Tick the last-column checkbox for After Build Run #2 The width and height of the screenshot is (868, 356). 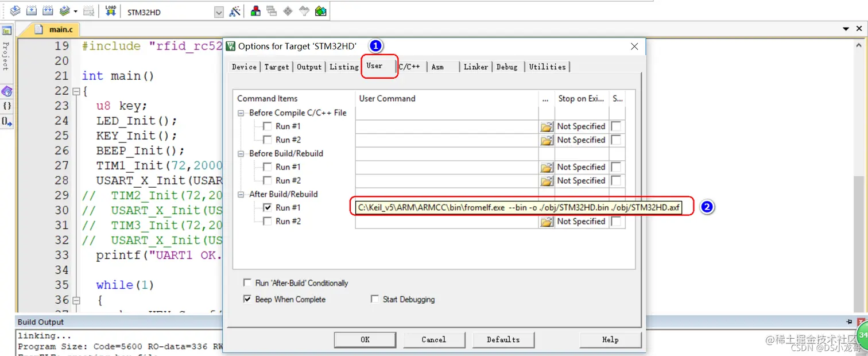(616, 222)
